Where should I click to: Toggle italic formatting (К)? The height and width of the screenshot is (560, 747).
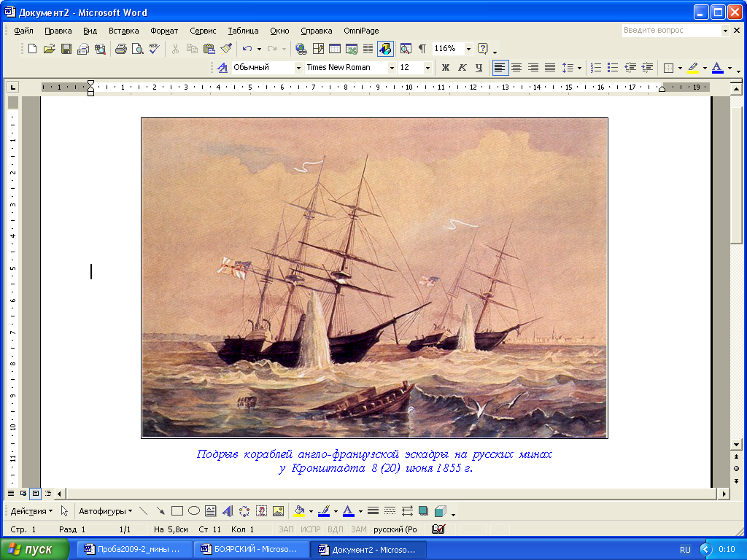click(462, 68)
